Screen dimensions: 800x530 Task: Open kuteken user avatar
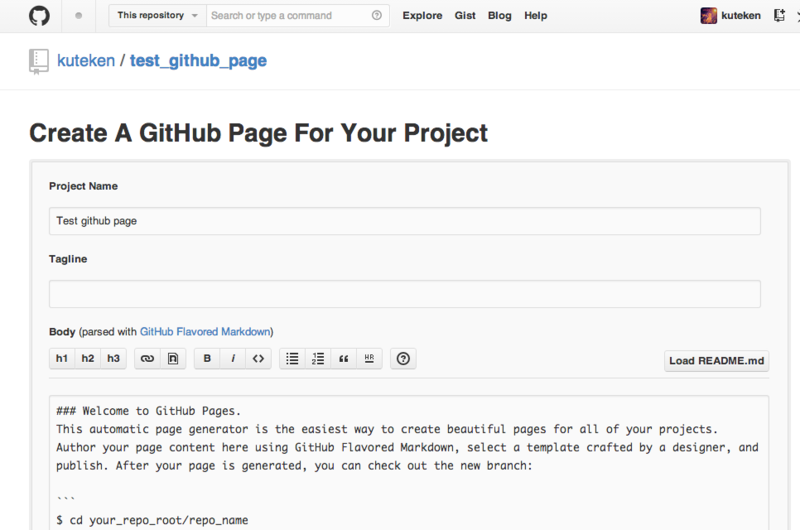708,16
